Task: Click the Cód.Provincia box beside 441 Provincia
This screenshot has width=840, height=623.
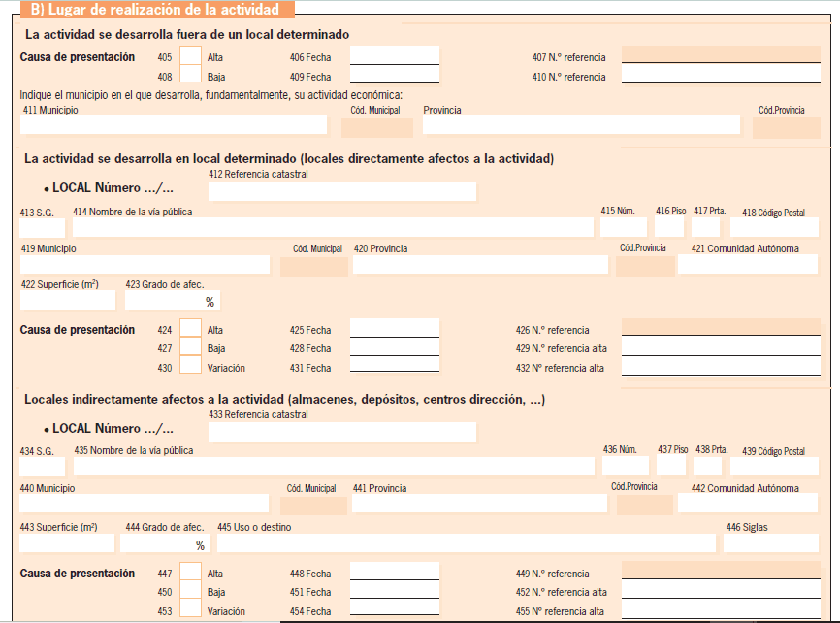Action: [644, 505]
